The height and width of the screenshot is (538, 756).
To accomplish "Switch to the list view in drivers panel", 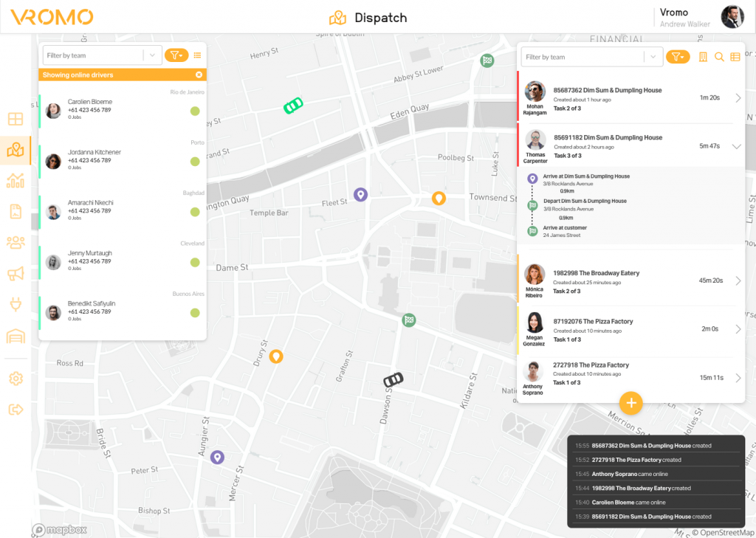I will [x=197, y=55].
